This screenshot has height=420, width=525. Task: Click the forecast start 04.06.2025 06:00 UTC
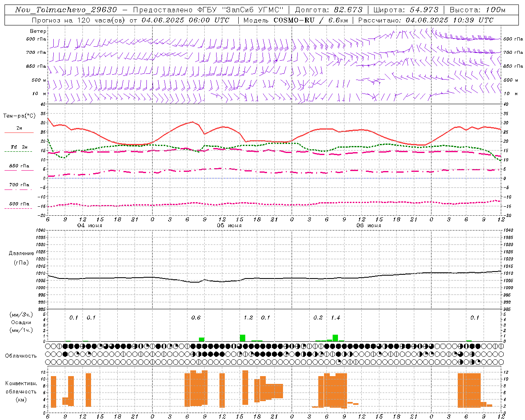click(x=185, y=20)
